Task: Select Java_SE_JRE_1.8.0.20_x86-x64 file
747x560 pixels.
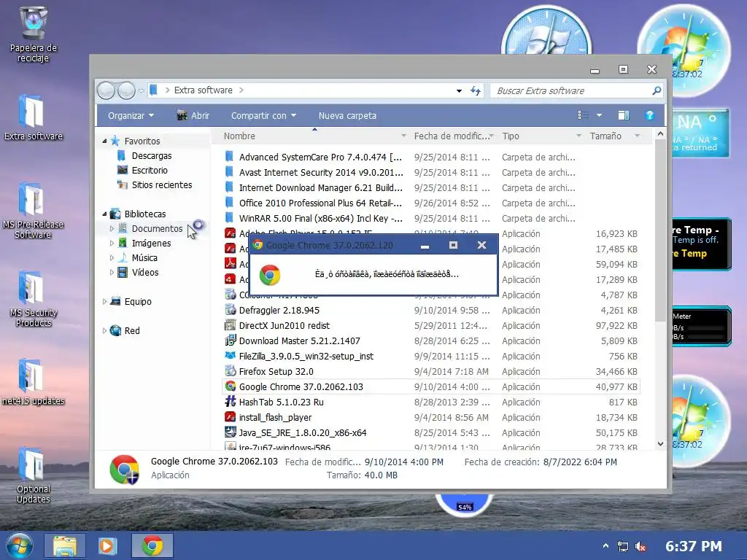Action: coord(303,433)
